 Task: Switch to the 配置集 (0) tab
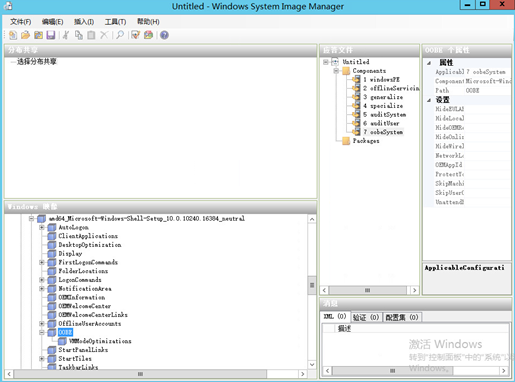(402, 317)
